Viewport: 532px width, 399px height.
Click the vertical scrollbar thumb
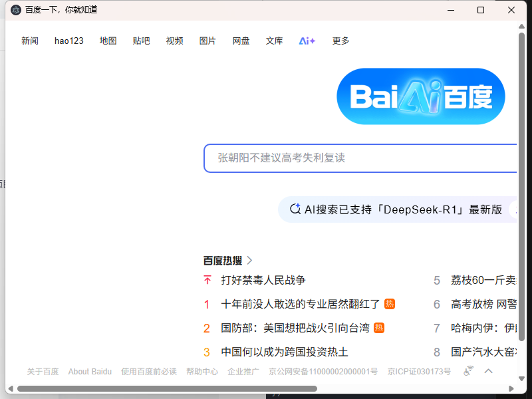click(522, 187)
